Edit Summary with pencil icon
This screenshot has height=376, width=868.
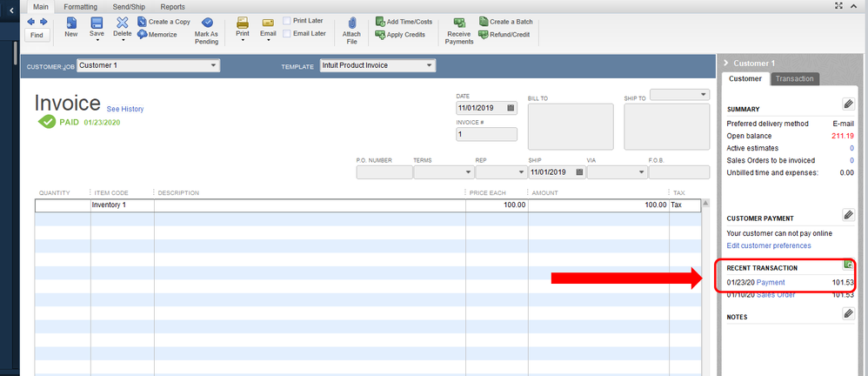pos(848,104)
